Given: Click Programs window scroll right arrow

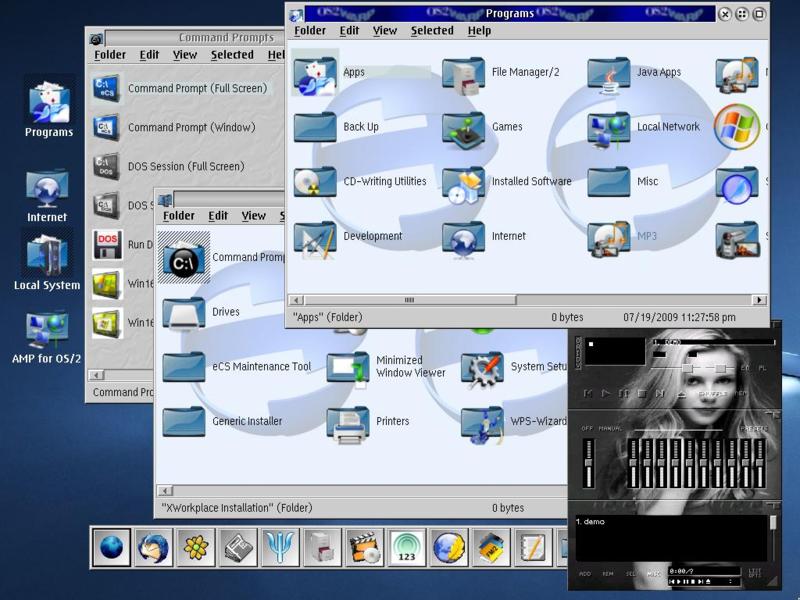Looking at the screenshot, I should coord(759,300).
